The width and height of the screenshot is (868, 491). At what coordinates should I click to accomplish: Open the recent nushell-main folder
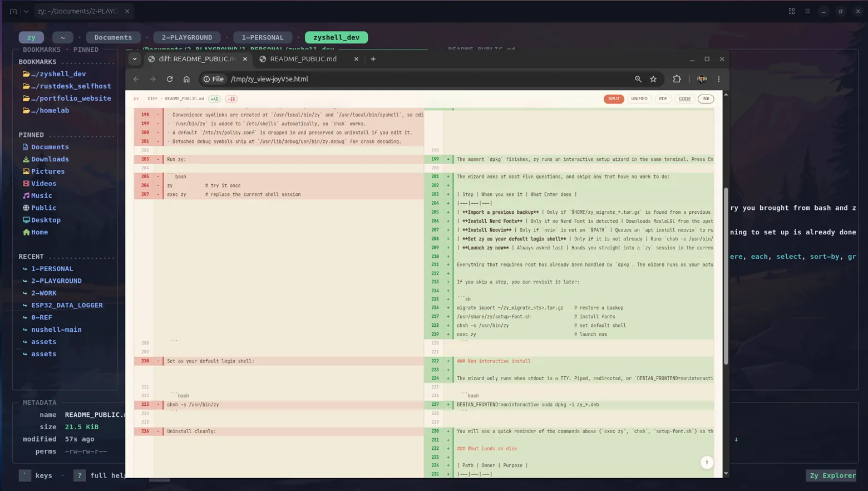point(52,330)
